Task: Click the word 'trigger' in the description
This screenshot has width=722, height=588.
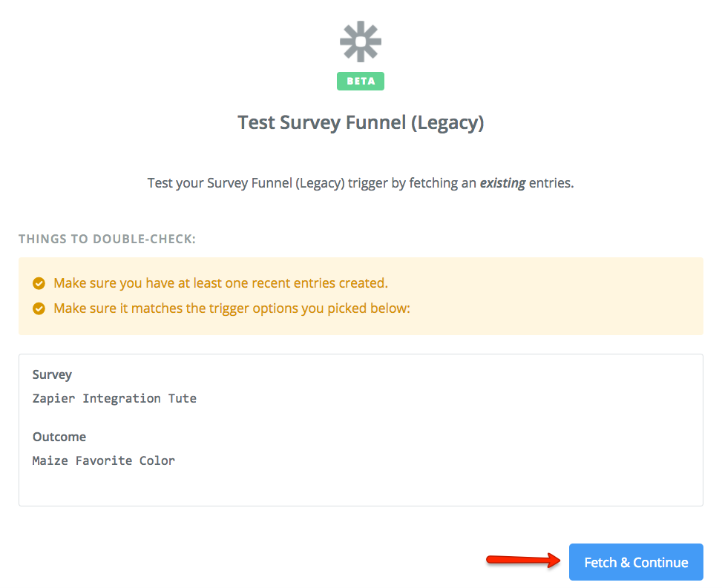Action: (367, 182)
